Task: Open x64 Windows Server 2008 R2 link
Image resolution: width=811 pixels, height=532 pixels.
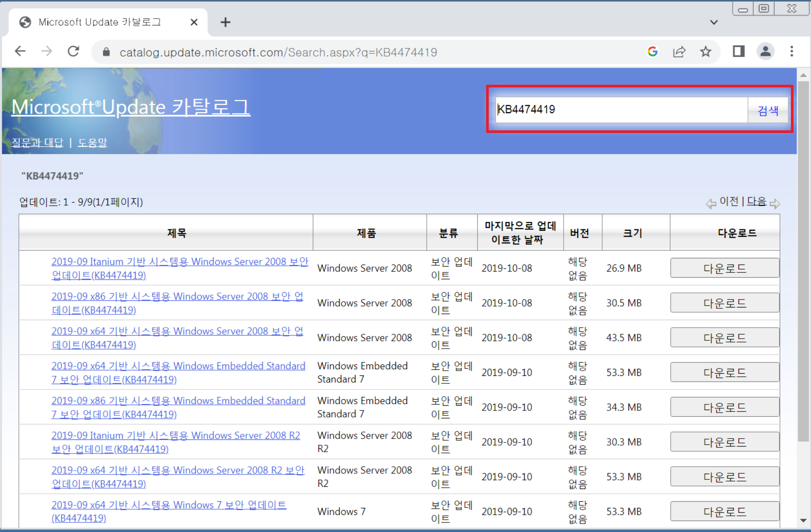Action: (178, 477)
